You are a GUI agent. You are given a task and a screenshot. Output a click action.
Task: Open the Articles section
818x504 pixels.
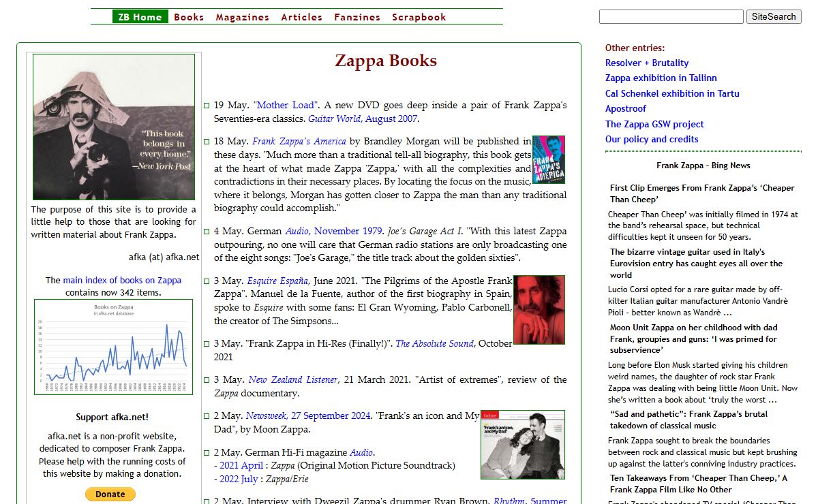pos(302,17)
